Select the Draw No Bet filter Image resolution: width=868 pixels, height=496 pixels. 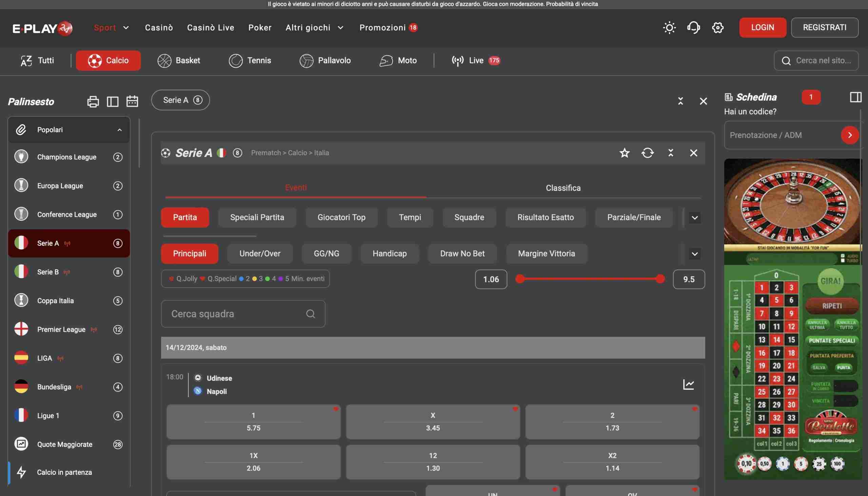coord(462,254)
